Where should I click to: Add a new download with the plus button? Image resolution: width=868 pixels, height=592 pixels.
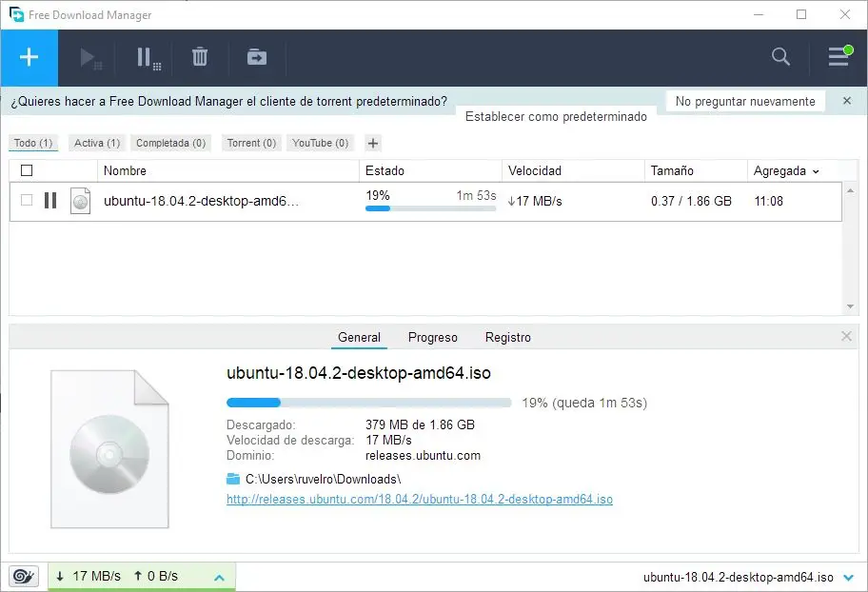[29, 58]
